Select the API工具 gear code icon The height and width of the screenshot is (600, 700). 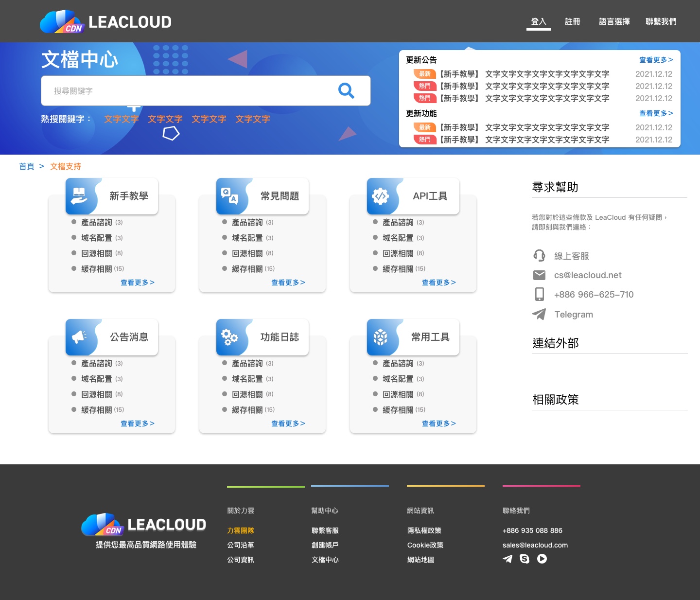380,196
